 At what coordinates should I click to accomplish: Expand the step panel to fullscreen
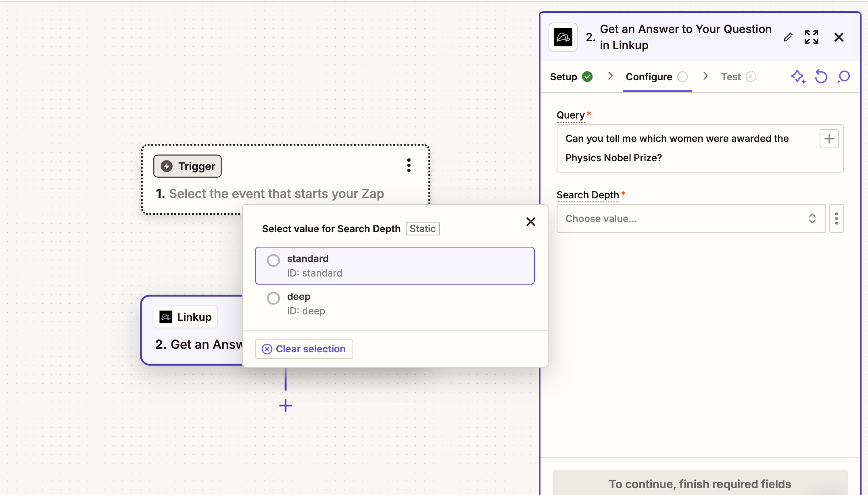(x=811, y=37)
